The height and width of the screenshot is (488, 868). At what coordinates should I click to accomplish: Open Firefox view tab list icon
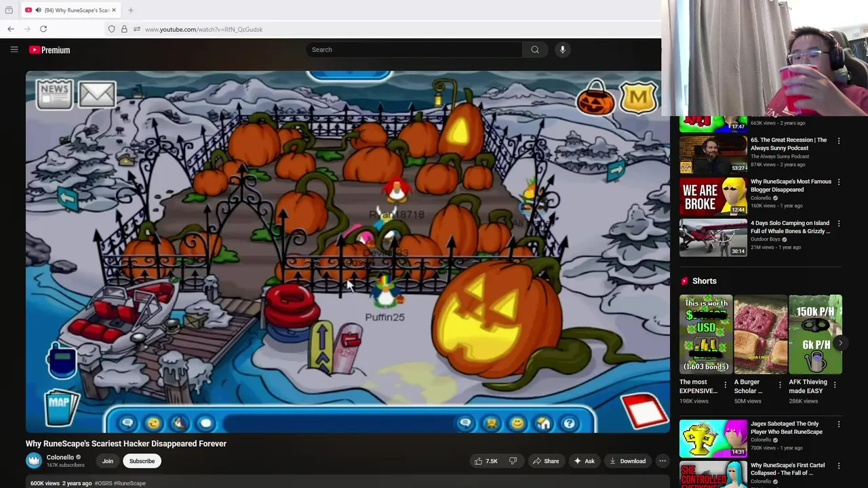(x=9, y=10)
